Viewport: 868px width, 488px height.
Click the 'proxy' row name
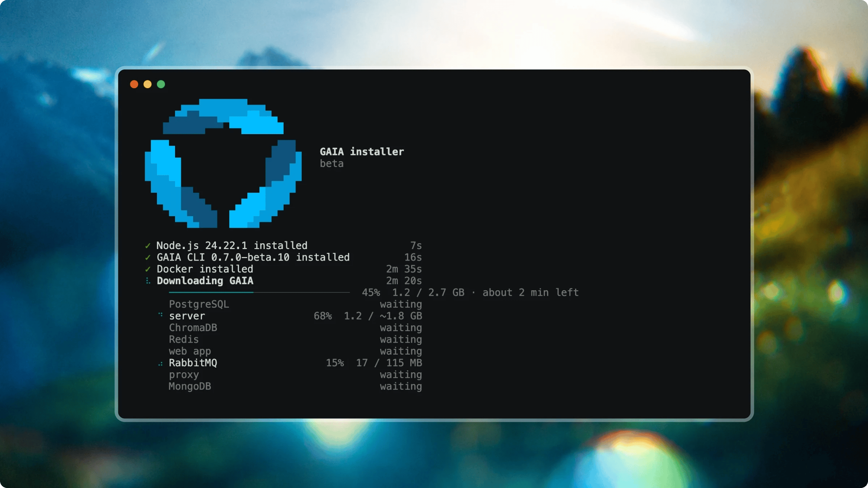pyautogui.click(x=184, y=375)
